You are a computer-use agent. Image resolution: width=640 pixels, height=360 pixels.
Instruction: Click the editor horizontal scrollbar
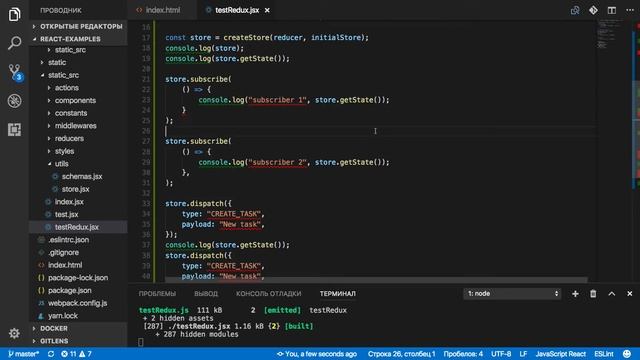click(x=376, y=280)
